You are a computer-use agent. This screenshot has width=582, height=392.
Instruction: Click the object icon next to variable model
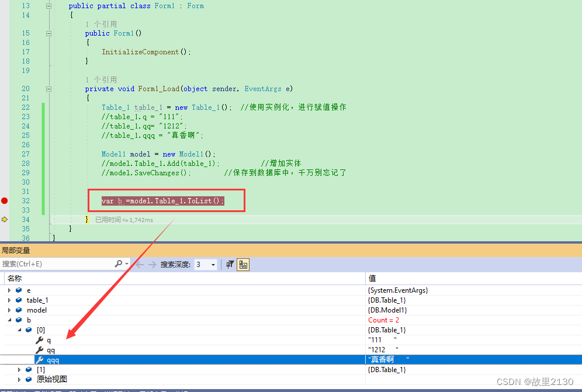(18, 310)
